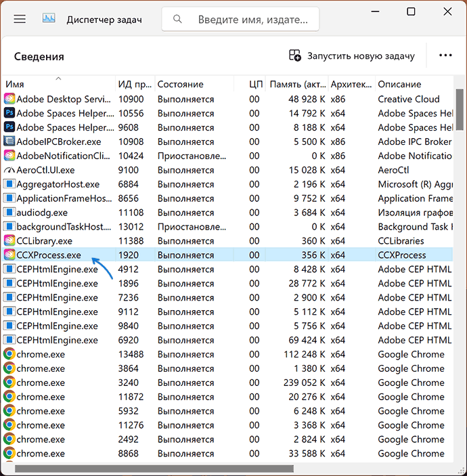The image size is (467, 476).
Task: Click AggregatorHost.exe process icon
Action: click(9, 184)
